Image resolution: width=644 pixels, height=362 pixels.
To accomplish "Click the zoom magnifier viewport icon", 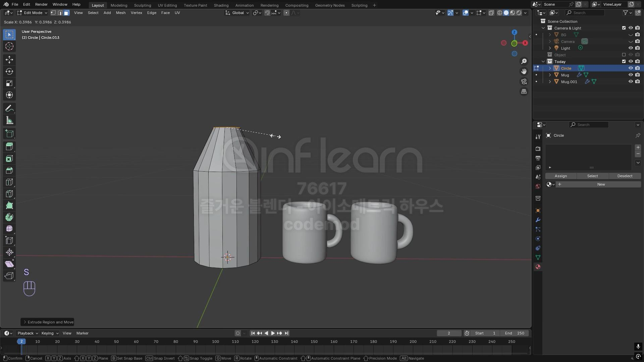I will 524,61.
